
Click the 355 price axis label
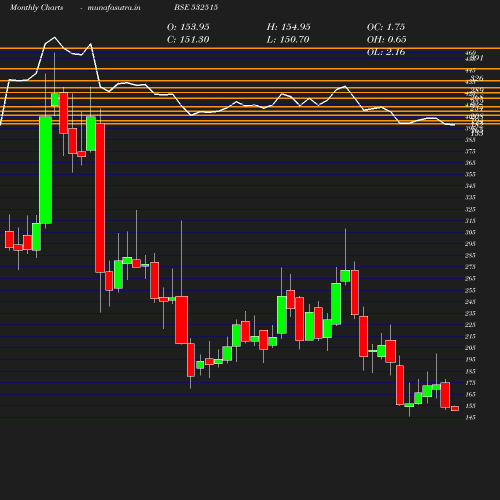pos(470,175)
